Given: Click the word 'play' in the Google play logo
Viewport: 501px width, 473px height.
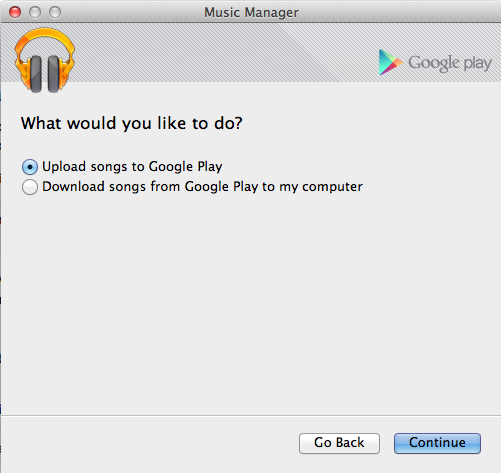Looking at the screenshot, I should click(x=477, y=64).
